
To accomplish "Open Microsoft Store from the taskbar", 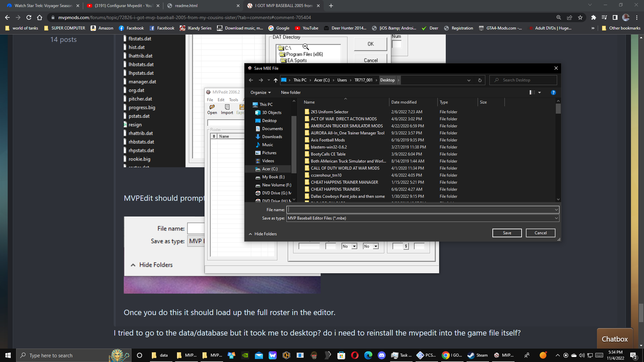I will tap(341, 355).
